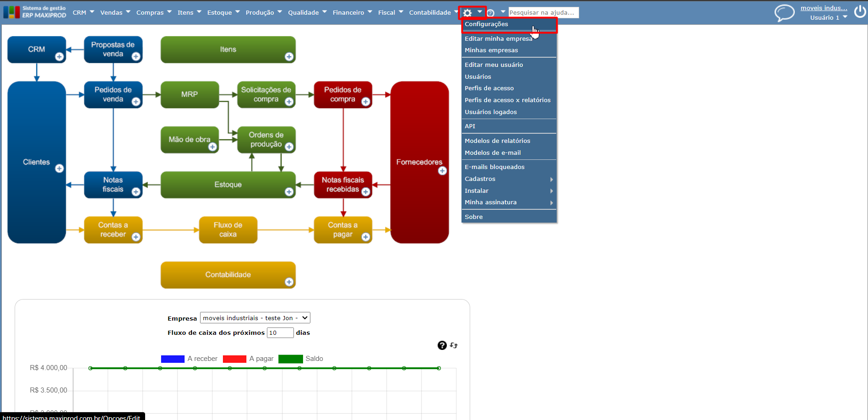
Task: Open the MRP module box
Action: coord(190,94)
